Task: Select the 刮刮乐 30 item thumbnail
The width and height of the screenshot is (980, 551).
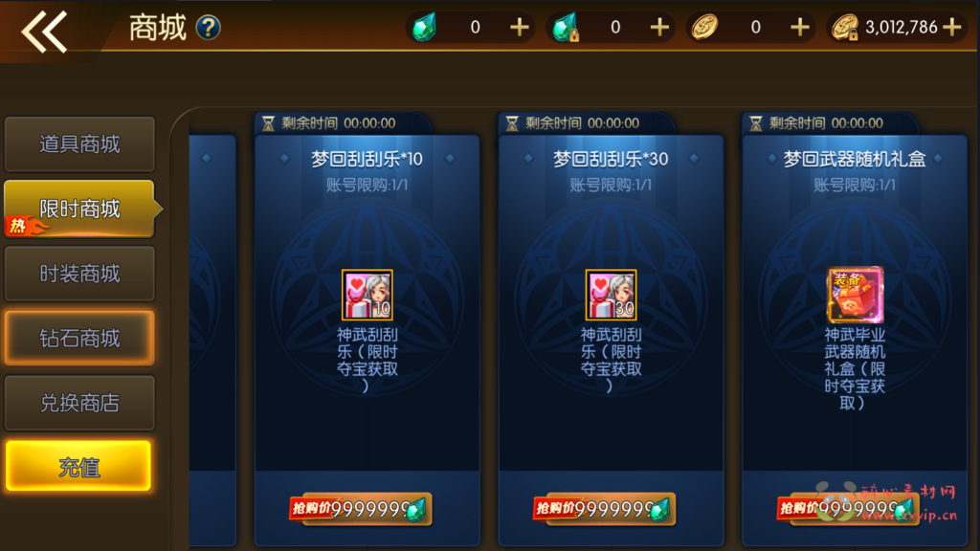Action: [611, 295]
